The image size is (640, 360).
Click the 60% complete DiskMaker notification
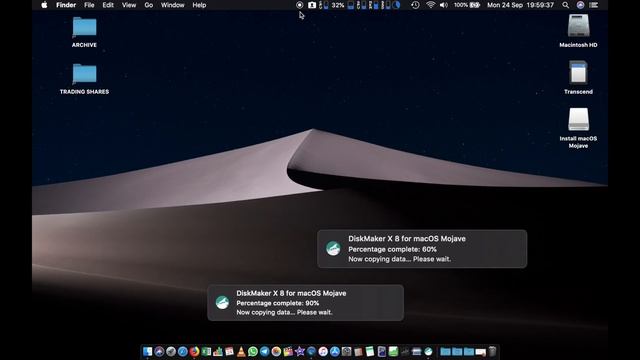(422, 249)
